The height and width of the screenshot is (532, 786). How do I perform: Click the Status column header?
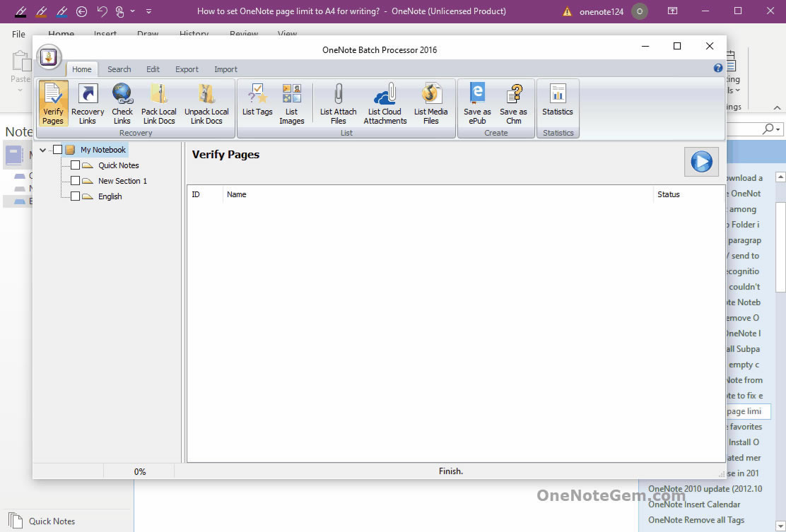668,194
